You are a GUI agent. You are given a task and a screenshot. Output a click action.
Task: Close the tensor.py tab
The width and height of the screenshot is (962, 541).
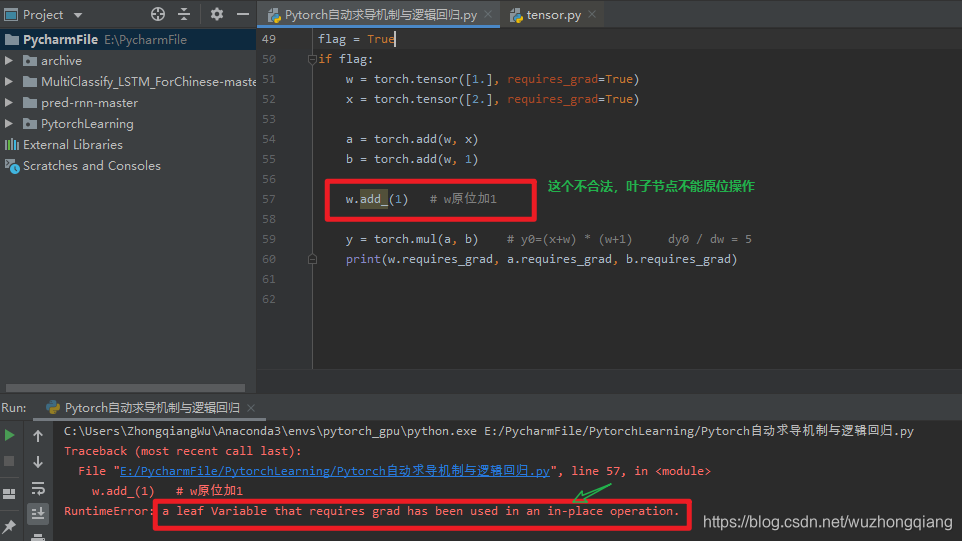(x=592, y=14)
